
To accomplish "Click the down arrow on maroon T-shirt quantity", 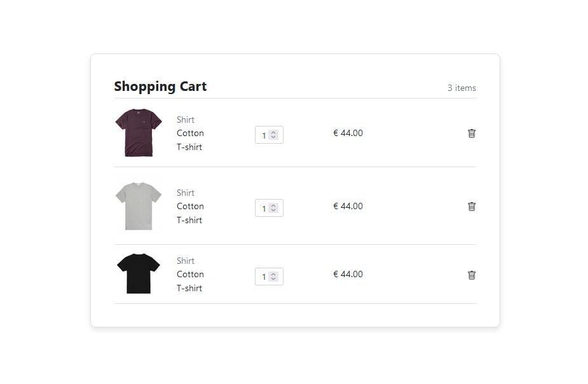I will pos(274,137).
